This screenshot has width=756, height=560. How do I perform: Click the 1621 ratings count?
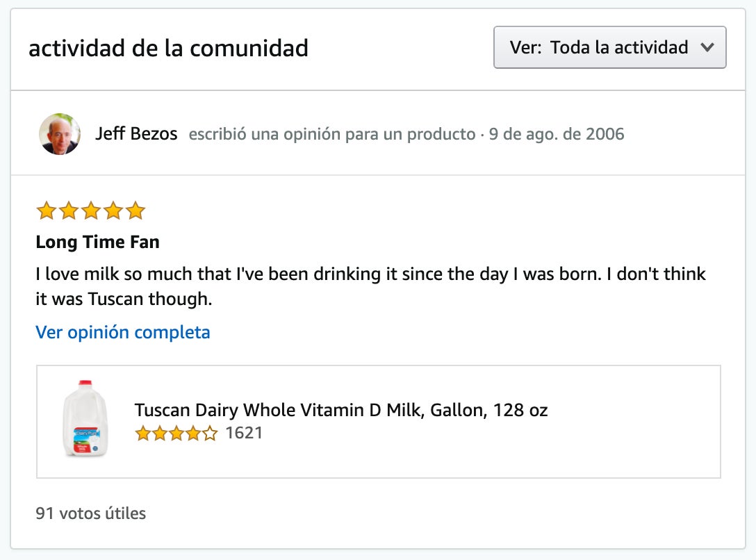(x=244, y=433)
